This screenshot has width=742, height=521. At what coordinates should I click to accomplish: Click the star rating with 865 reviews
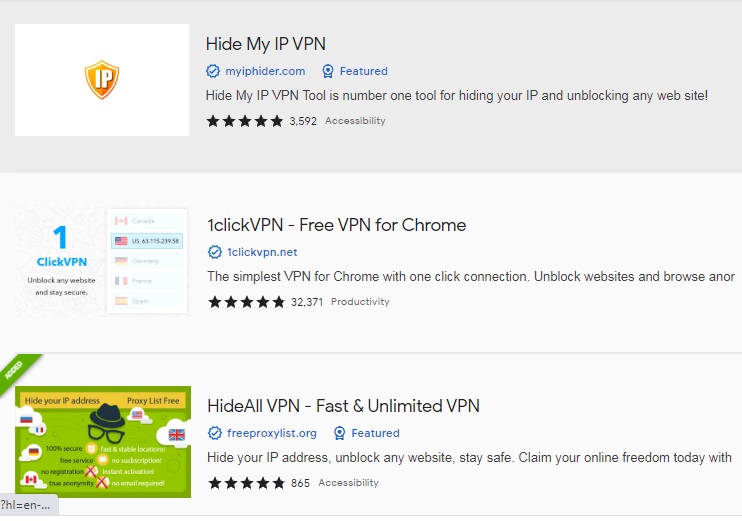click(247, 483)
